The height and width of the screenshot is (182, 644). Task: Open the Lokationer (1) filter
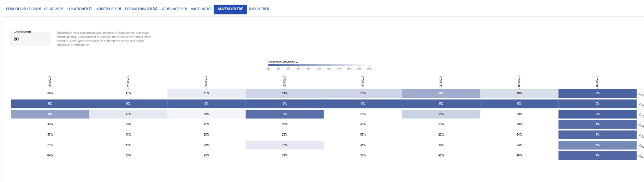pyautogui.click(x=80, y=9)
